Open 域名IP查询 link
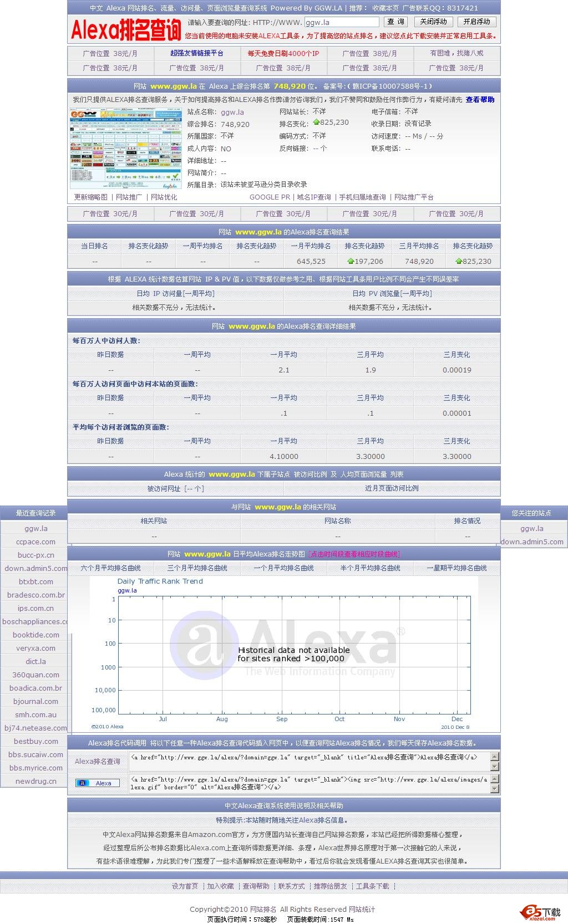The image size is (568, 924). click(314, 197)
